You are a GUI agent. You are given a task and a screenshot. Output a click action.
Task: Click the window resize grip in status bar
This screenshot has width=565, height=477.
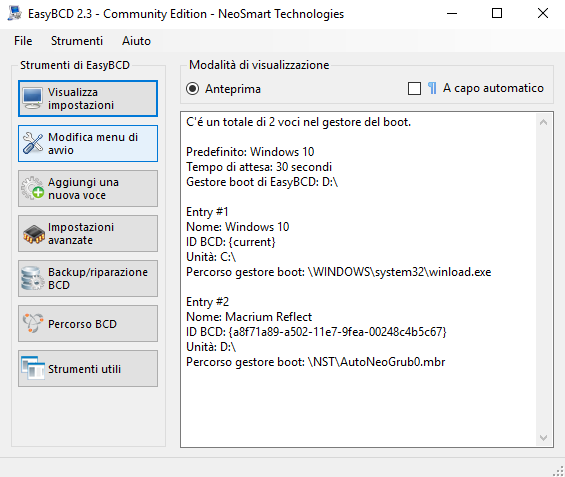pyautogui.click(x=558, y=471)
